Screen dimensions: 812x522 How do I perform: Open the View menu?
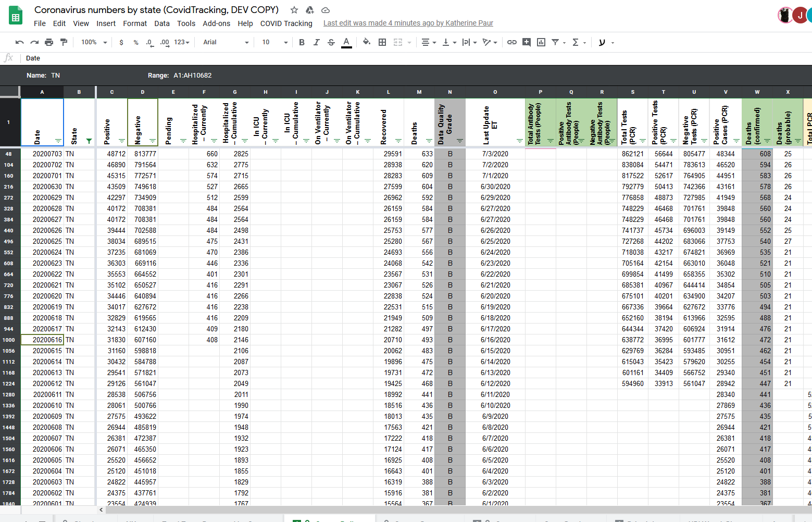coord(81,23)
